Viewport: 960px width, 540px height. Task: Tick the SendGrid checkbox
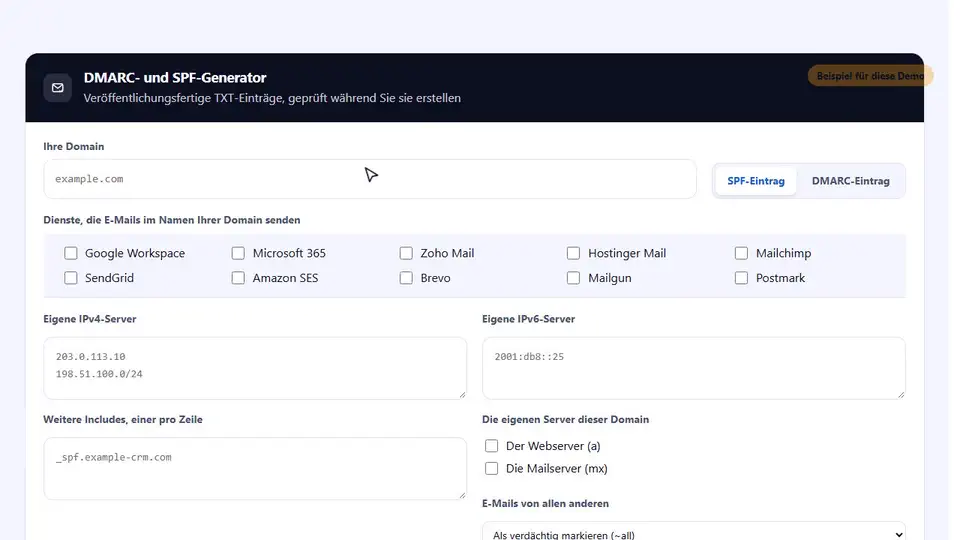[x=71, y=278]
